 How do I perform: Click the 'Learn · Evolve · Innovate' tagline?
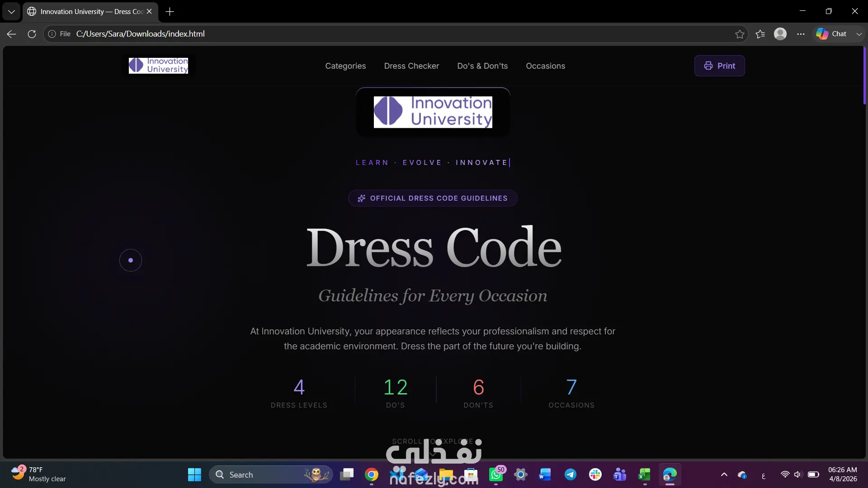pyautogui.click(x=432, y=163)
